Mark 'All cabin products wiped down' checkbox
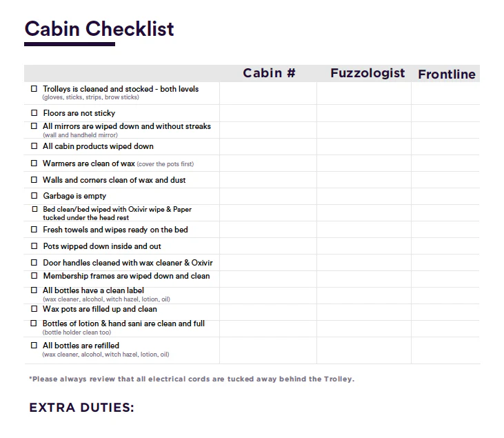Screen dimensions: 504x438 [x=34, y=146]
